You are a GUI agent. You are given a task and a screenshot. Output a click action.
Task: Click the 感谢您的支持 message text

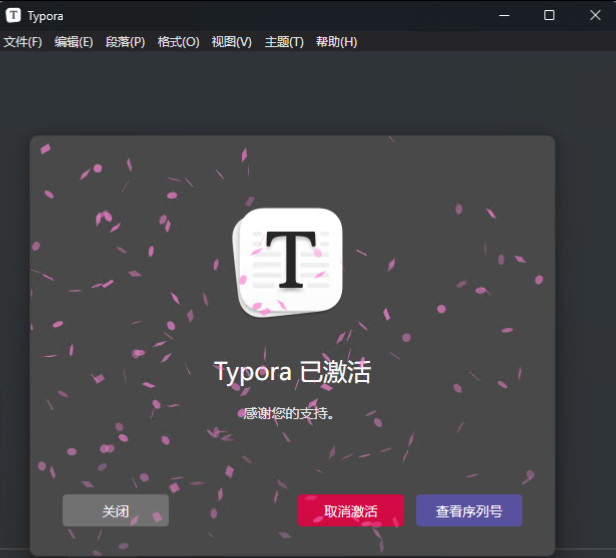point(289,412)
